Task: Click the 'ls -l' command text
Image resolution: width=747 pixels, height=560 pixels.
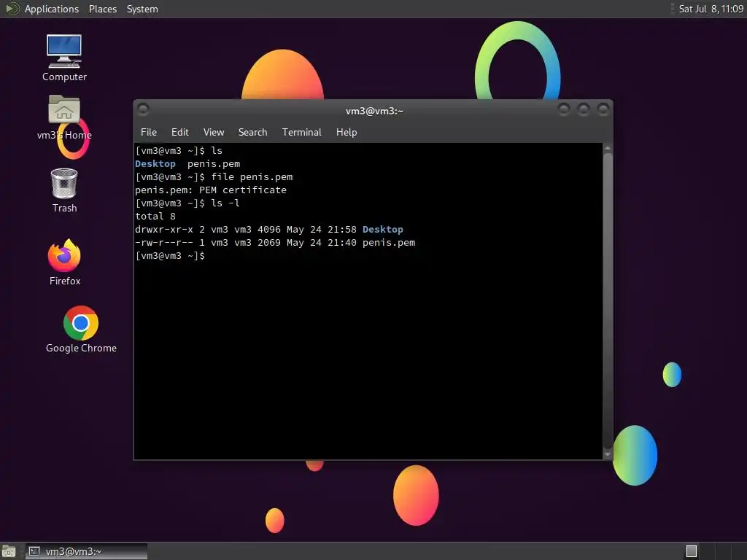Action: [x=225, y=203]
